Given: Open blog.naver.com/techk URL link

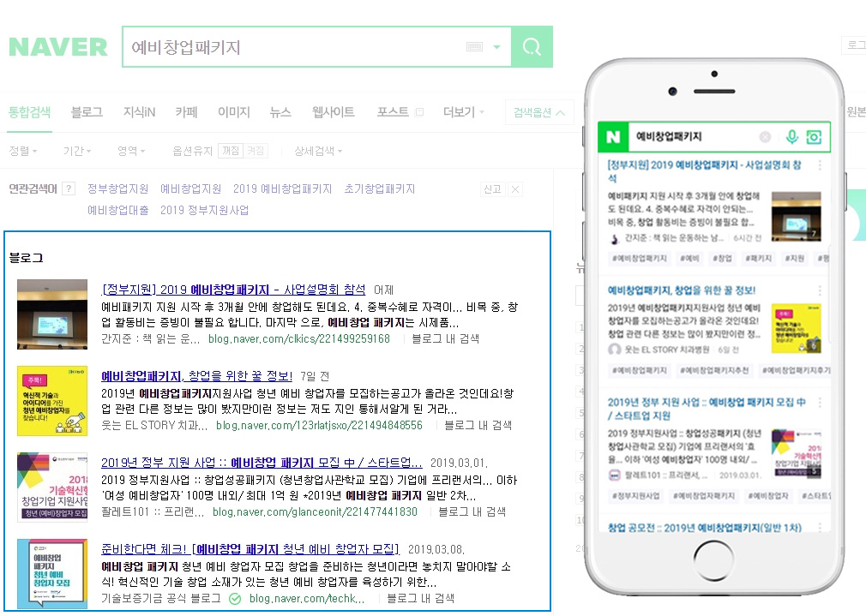Looking at the screenshot, I should (306, 599).
